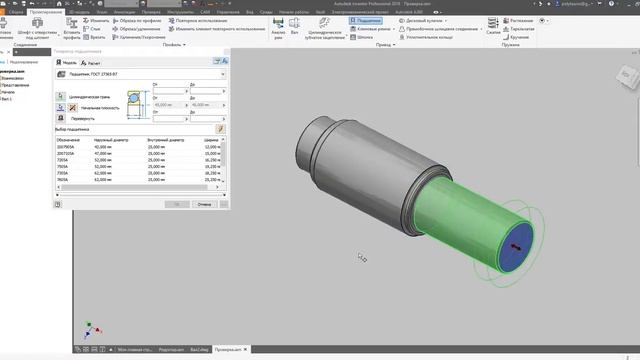Open Цилиндрическое зубчатое зацепление gear generator
This screenshot has width=640, height=360.
click(325, 29)
